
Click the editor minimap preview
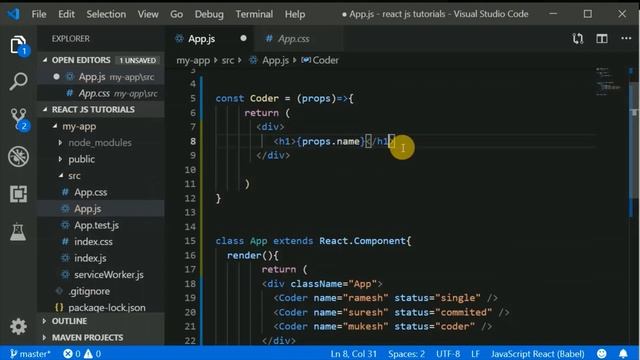pos(608,82)
